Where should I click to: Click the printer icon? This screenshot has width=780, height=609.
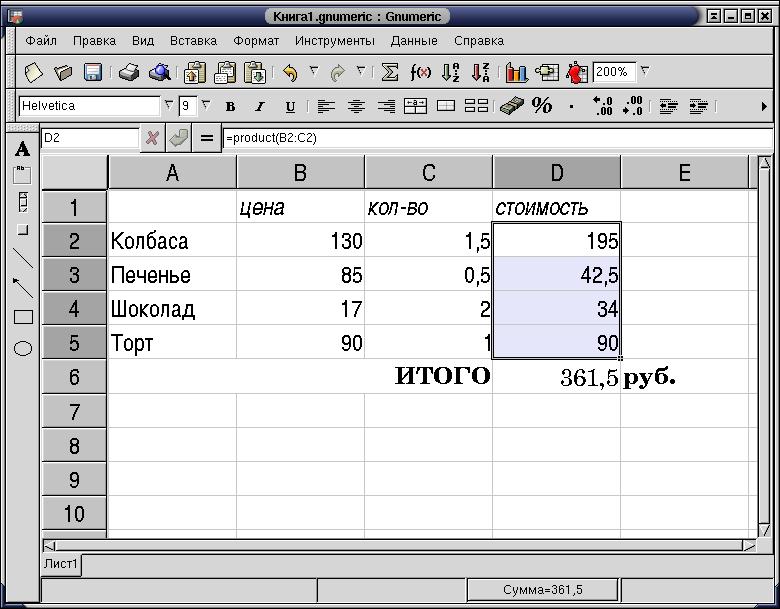[x=129, y=72]
